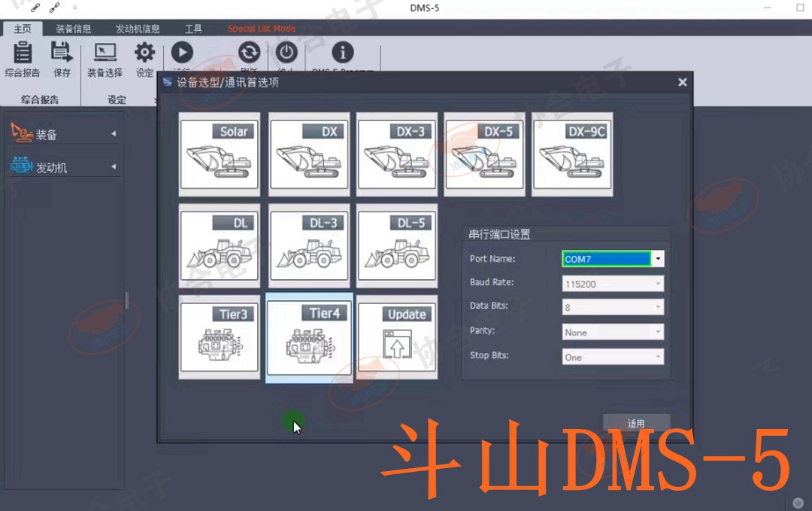
Task: Click the 发动机 engine icon in sidebar
Action: [22, 166]
